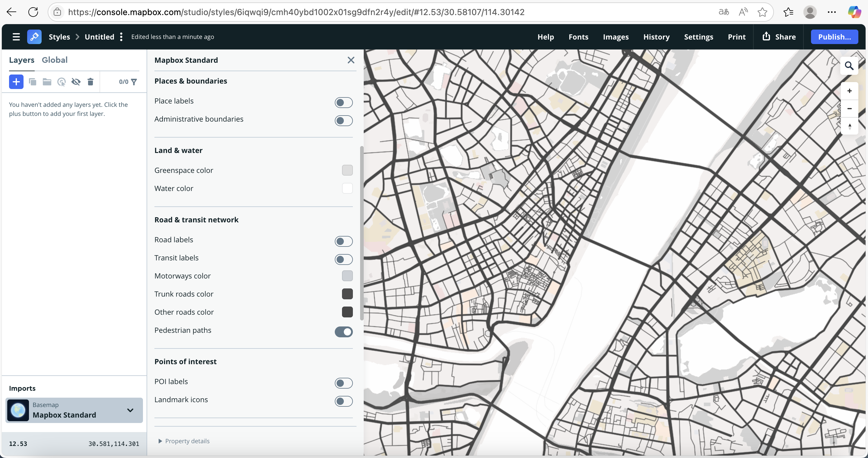Add a new layer with the plus icon
The height and width of the screenshot is (458, 868).
(x=16, y=81)
